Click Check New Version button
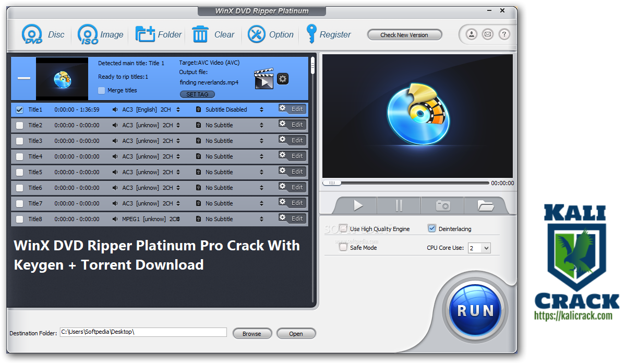The height and width of the screenshot is (364, 626). tap(404, 35)
